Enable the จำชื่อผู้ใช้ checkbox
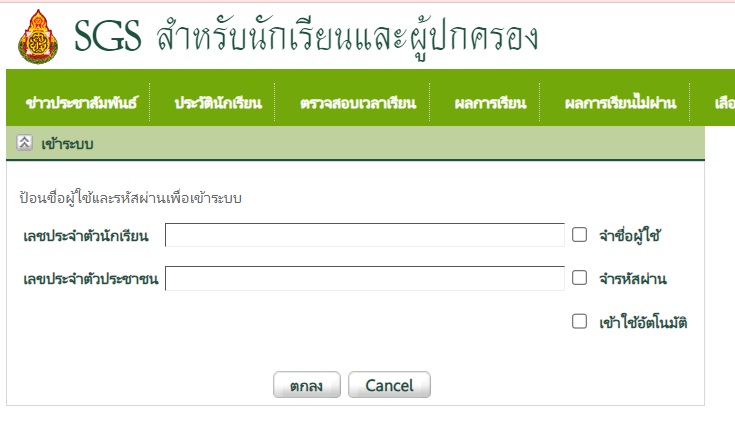This screenshot has height=426, width=735. click(x=579, y=235)
